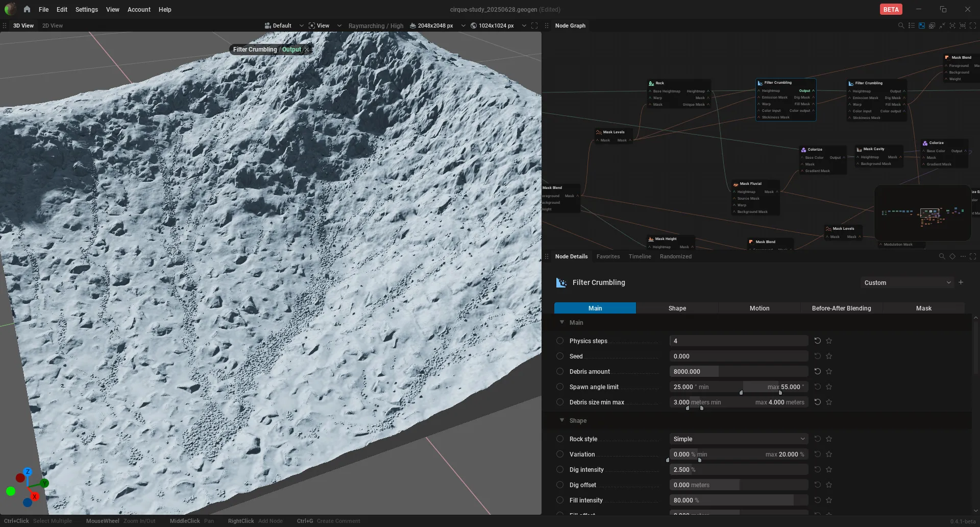Click the BETA badge button
The width and height of the screenshot is (980, 527).
(891, 9)
